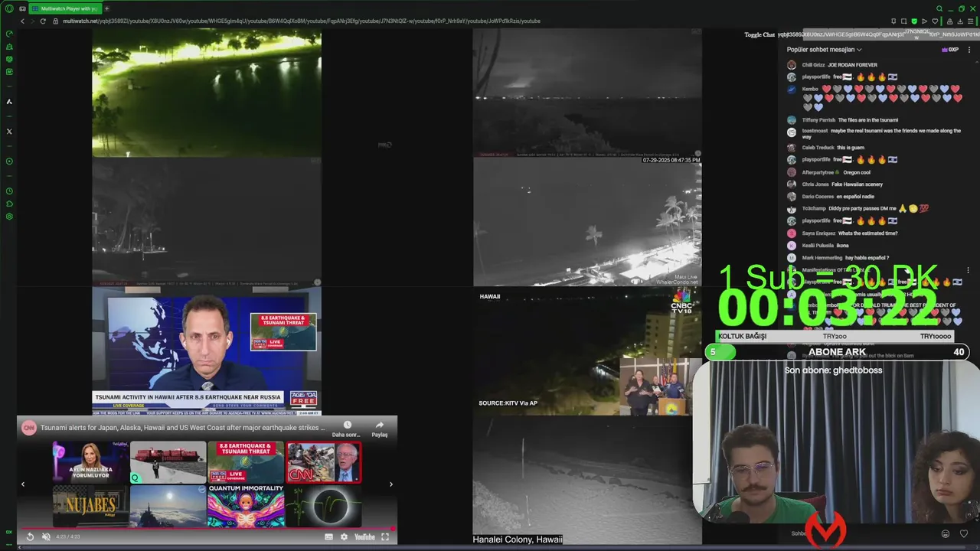
Task: Play the Quantum Immortality suggestion
Action: coord(245,506)
